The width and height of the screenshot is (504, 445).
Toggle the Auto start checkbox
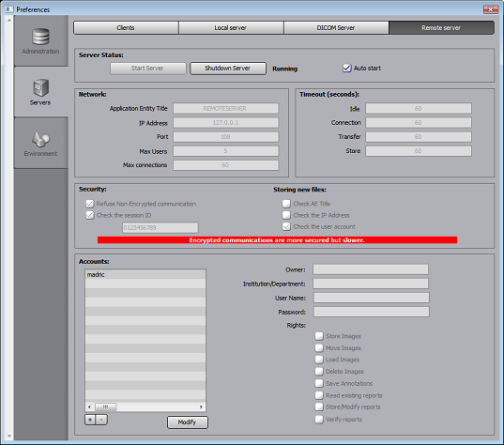pos(347,69)
